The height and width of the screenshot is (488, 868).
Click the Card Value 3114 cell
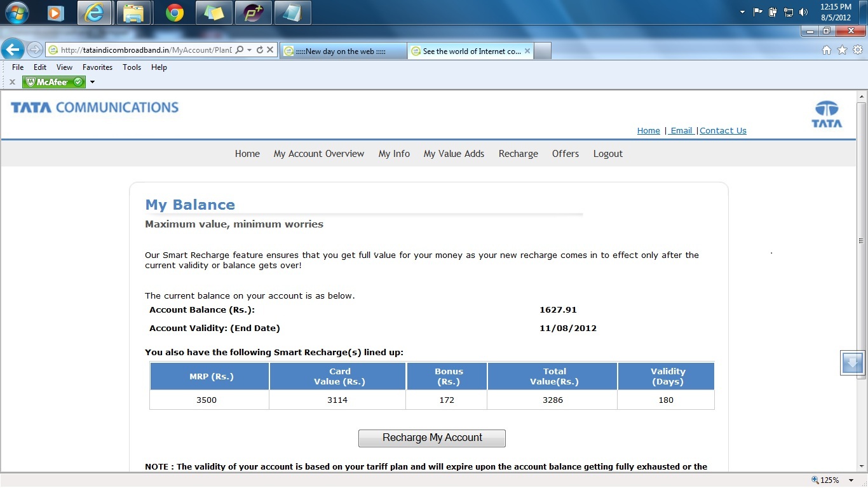[337, 400]
